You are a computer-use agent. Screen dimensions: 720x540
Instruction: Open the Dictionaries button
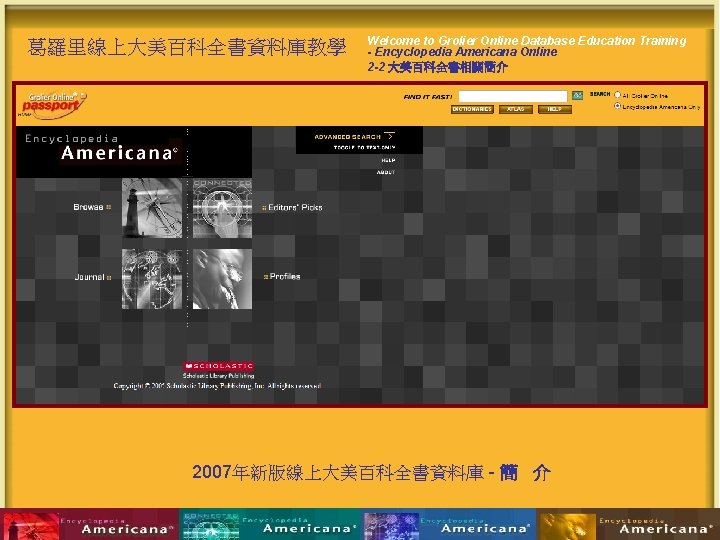472,109
